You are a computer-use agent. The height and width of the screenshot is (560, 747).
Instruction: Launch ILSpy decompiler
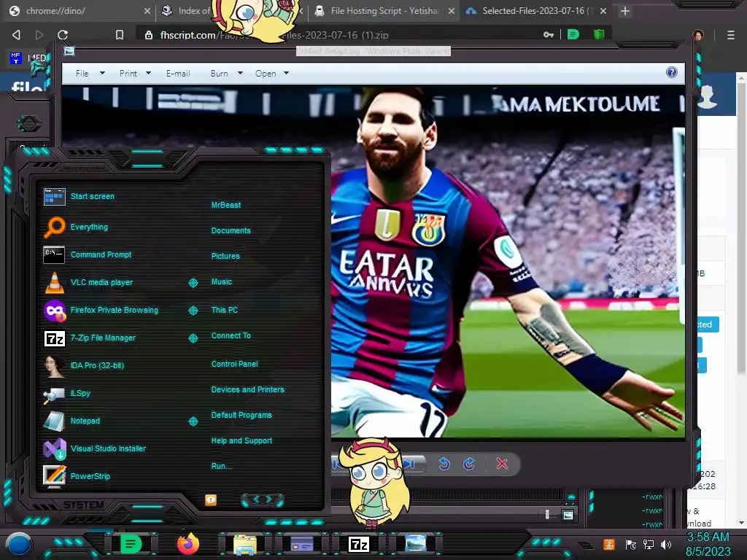[x=66, y=393]
